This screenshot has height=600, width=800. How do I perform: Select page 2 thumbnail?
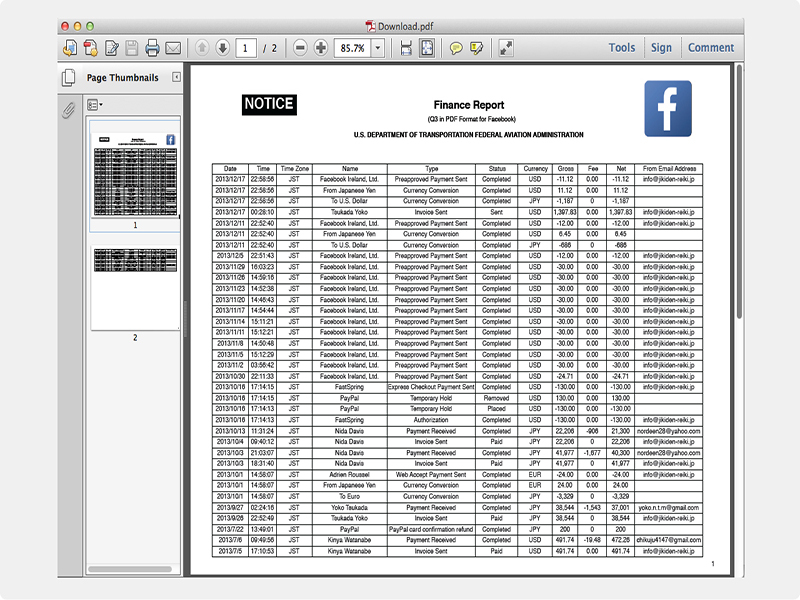(x=135, y=288)
